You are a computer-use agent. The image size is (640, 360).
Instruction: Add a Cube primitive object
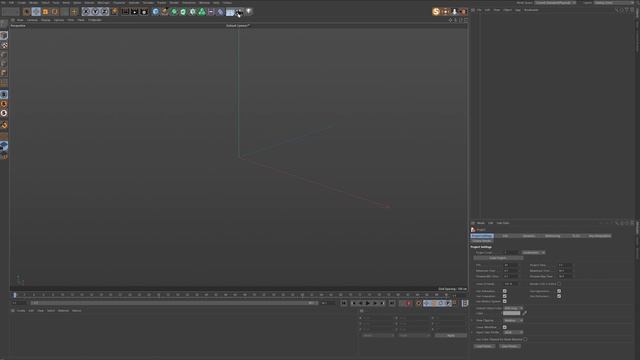point(156,12)
